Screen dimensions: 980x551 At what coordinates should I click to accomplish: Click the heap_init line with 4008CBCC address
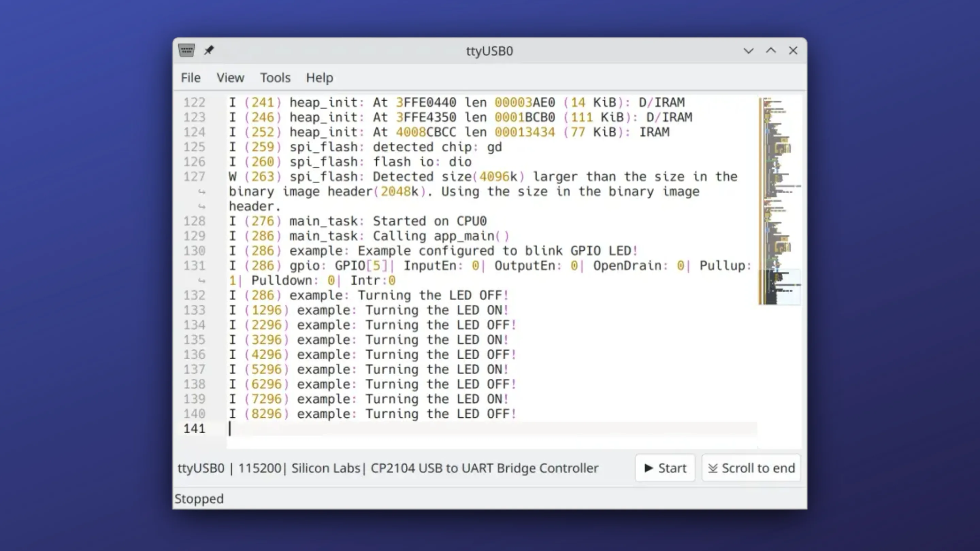click(x=449, y=132)
